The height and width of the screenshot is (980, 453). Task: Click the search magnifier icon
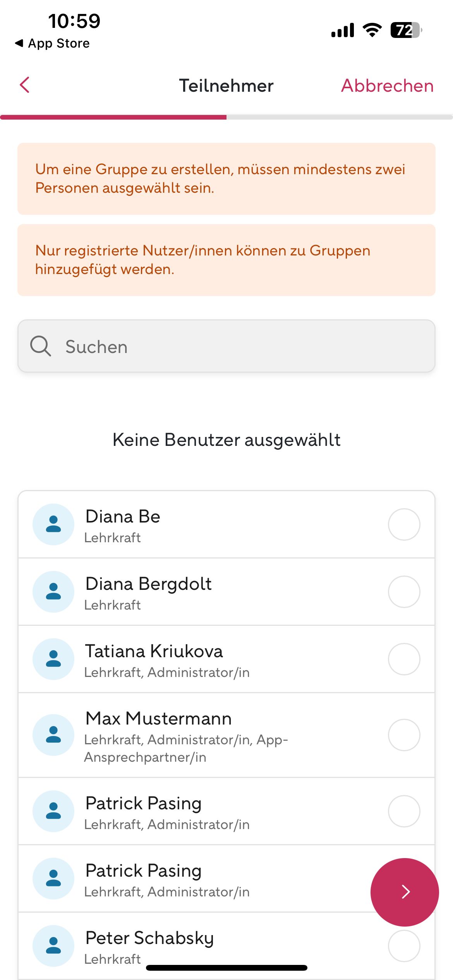tap(40, 346)
